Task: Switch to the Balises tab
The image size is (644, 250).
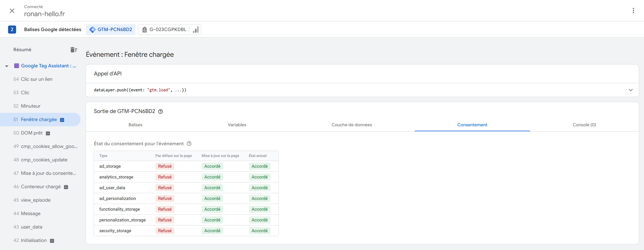Action: coord(136,125)
